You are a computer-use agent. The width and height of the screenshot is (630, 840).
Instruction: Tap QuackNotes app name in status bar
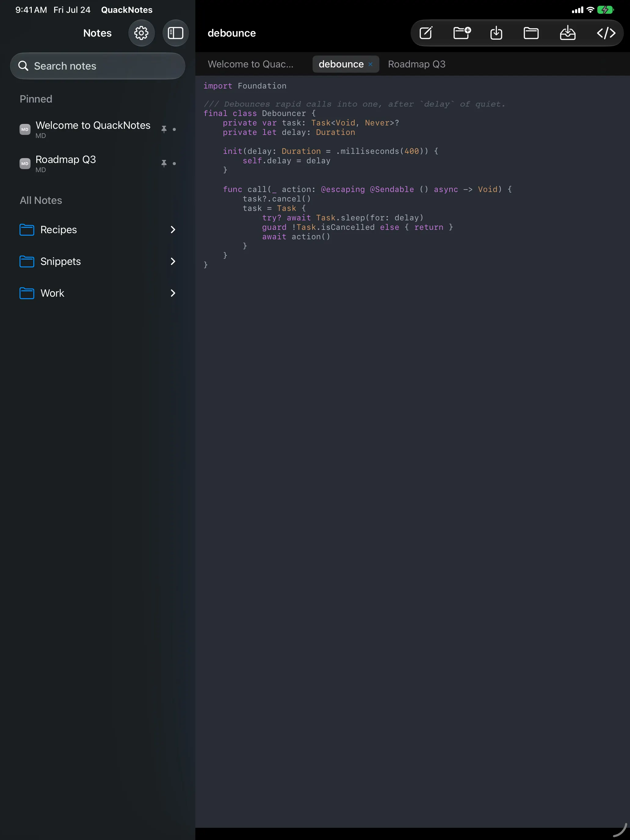(x=127, y=10)
